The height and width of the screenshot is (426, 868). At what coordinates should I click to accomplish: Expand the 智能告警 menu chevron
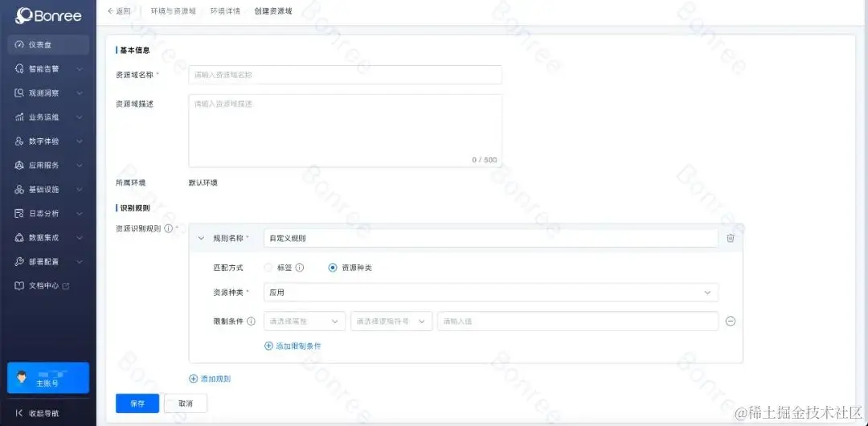tap(79, 69)
